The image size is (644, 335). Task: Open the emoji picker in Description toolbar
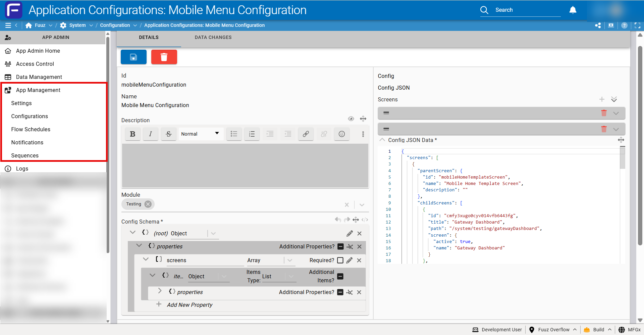coord(341,134)
